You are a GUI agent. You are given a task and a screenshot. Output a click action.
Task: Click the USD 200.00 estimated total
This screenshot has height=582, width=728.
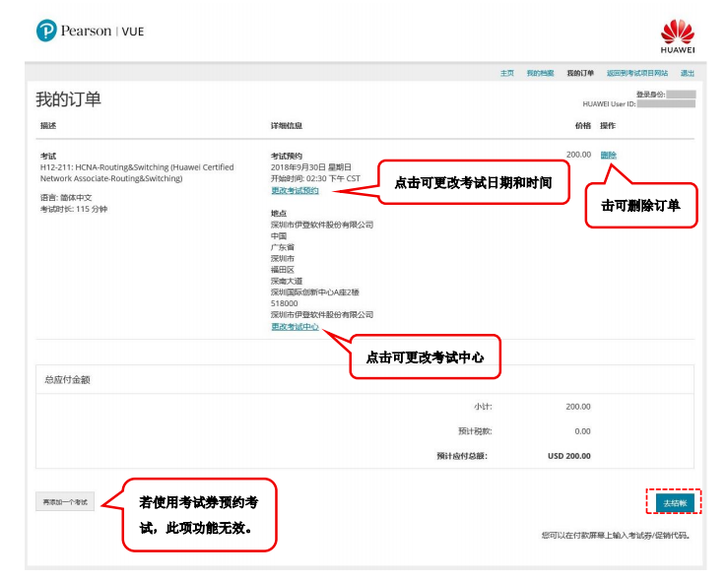pyautogui.click(x=568, y=456)
